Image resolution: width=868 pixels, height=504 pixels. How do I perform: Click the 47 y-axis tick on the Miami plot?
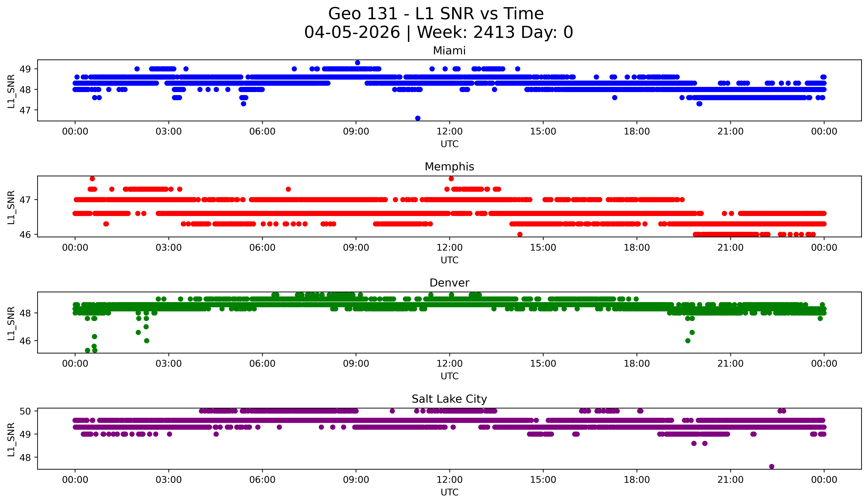coord(25,110)
